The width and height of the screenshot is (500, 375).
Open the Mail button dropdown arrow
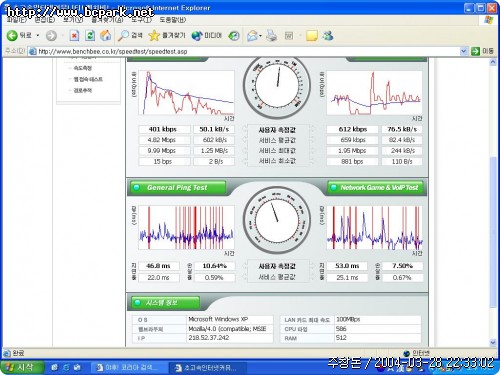click(260, 36)
